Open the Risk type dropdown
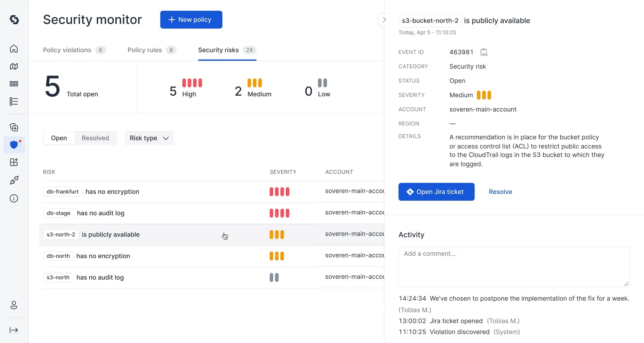Image resolution: width=644 pixels, height=343 pixels. (149, 138)
